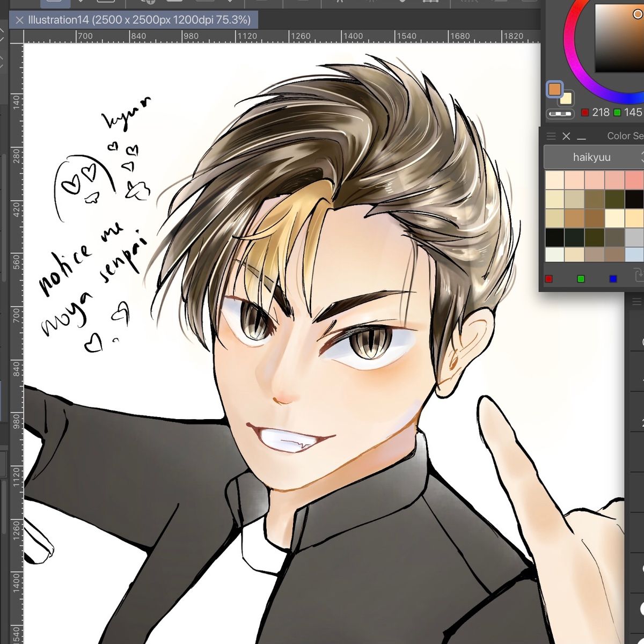Pick the light gray swatch ending fourth row
Viewport: 644px width, 644px height.
point(634,237)
